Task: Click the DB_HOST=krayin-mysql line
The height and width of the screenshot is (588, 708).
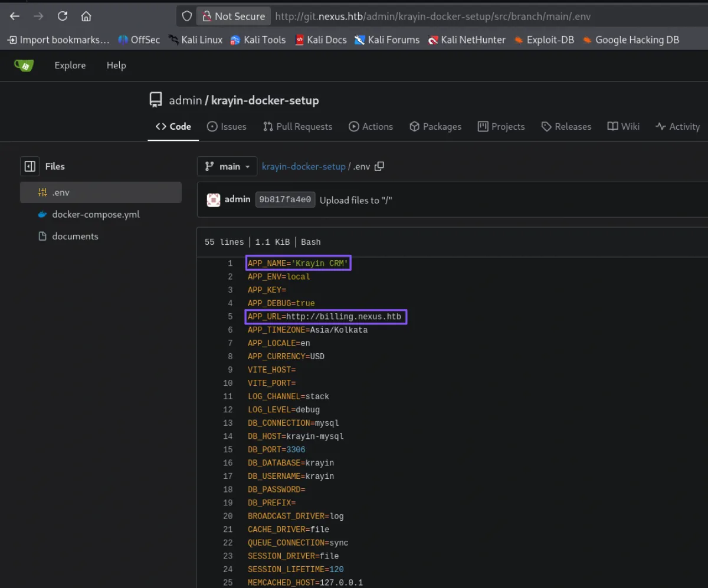Action: pyautogui.click(x=296, y=436)
